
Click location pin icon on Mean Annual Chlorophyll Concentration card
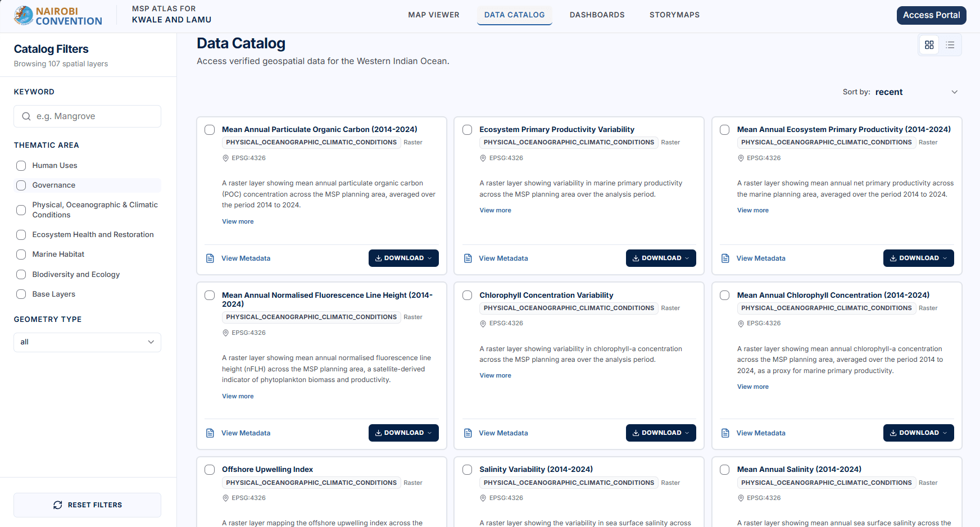click(x=741, y=324)
